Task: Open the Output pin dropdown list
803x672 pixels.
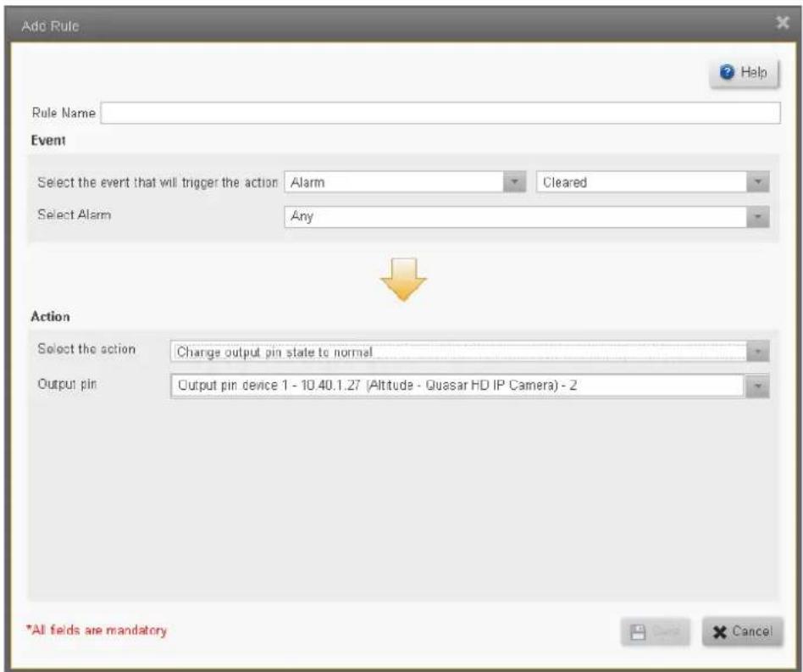Action: 469,386
